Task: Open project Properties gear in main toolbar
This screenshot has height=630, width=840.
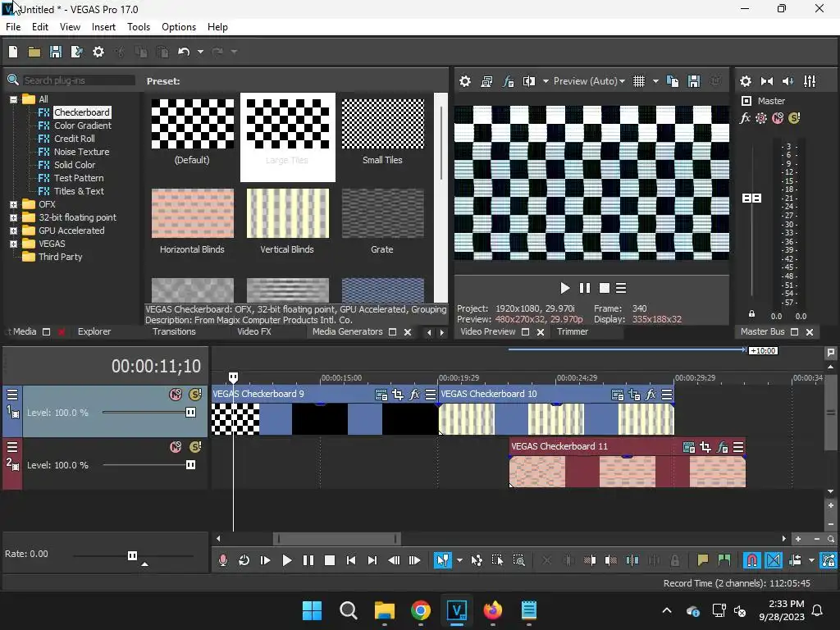Action: (98, 52)
